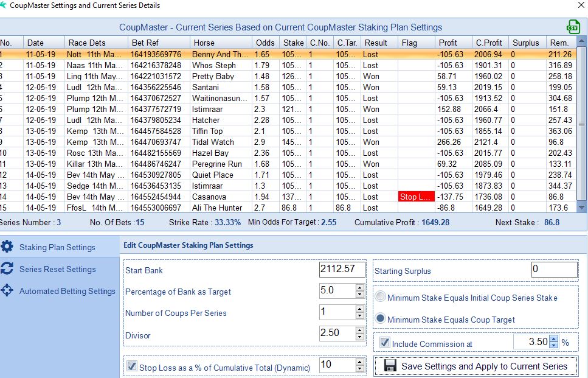Save Settings and Apply to Current Series
Screen dimensions: 588x378
476,366
